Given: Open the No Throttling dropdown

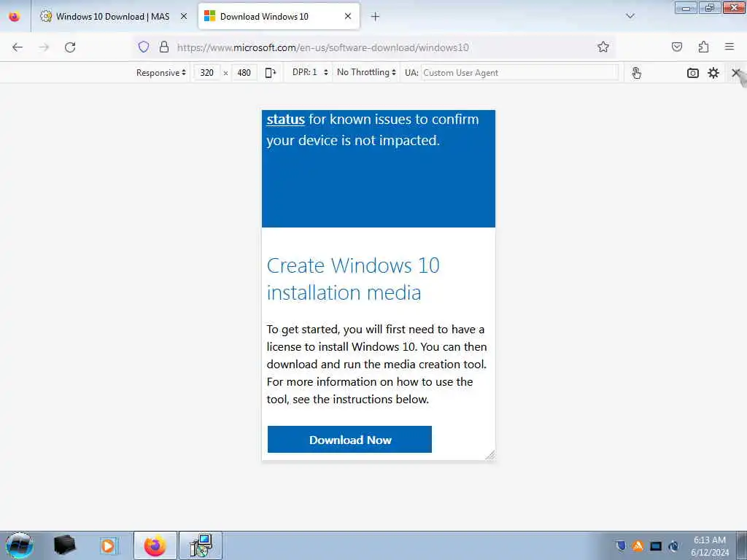Looking at the screenshot, I should (366, 72).
